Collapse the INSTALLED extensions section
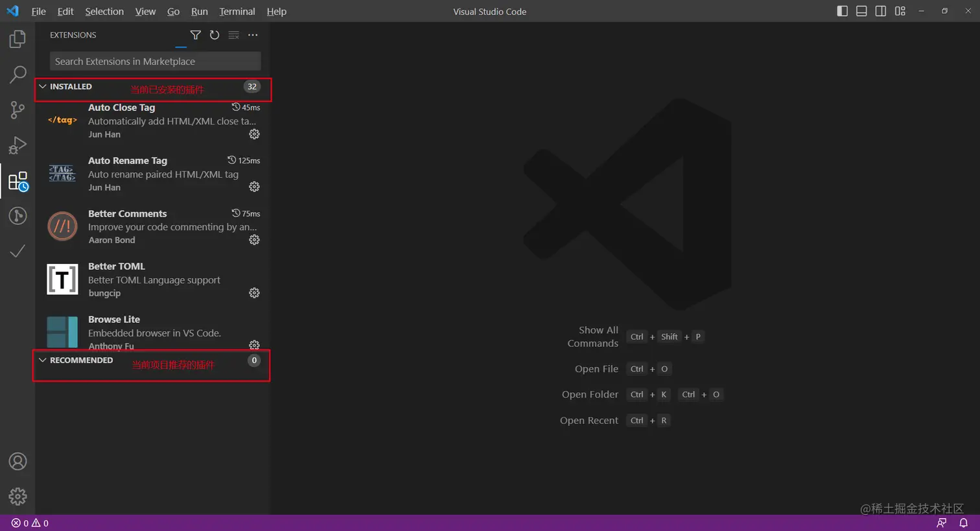The image size is (980, 531). [43, 86]
